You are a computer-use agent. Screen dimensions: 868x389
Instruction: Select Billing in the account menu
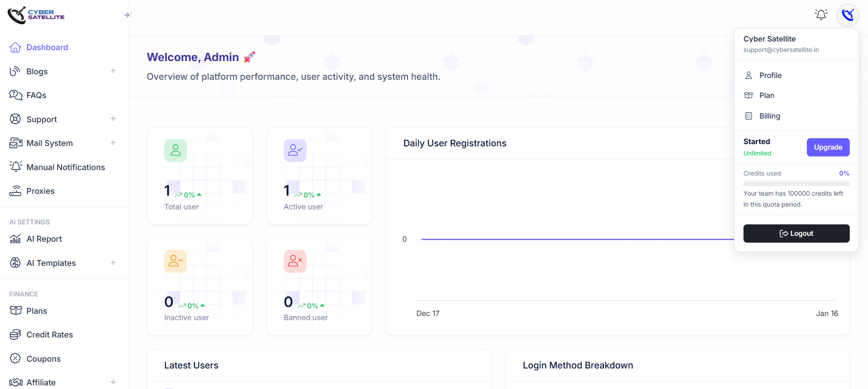pos(769,116)
